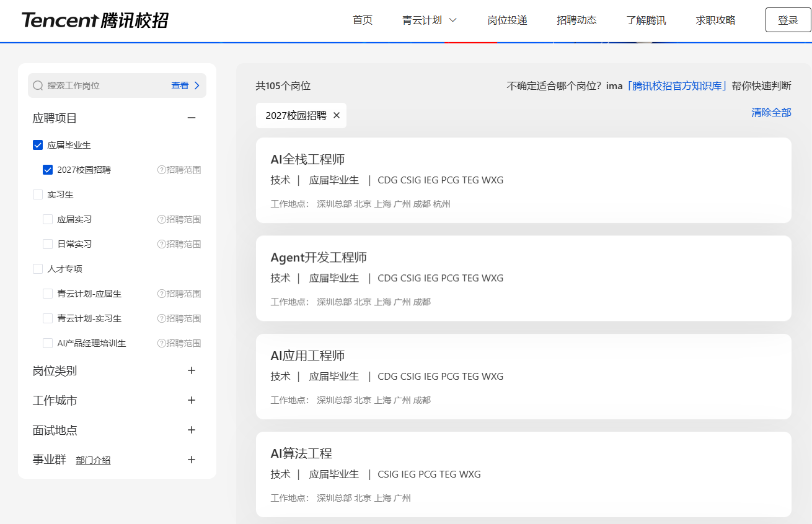Expand the 工作城市 section

pos(192,400)
